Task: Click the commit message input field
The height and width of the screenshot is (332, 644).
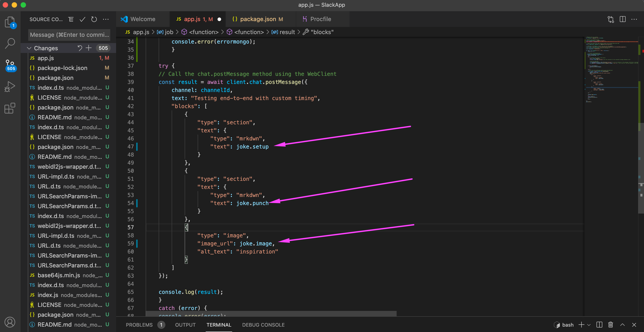Action: coord(69,35)
